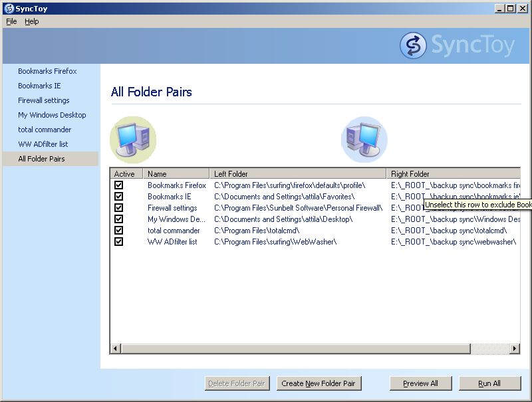Click the attila\Desktop left folder path
The height and width of the screenshot is (402, 532).
click(x=283, y=219)
